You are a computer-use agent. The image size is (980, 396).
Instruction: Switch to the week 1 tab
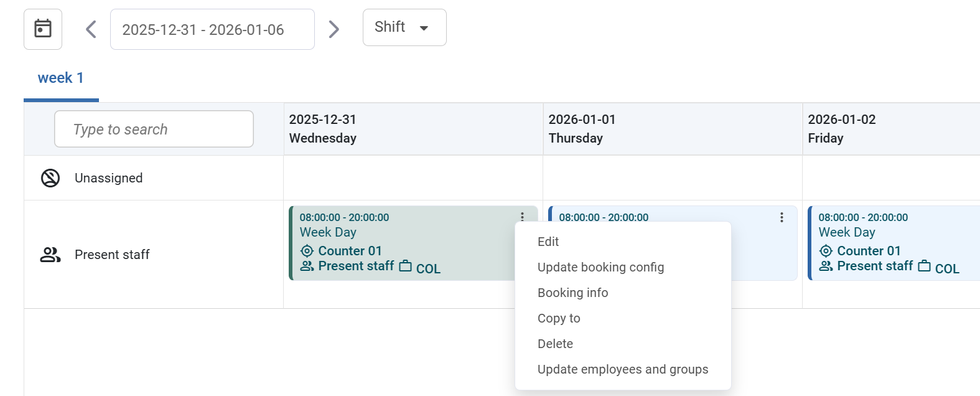[x=61, y=78]
